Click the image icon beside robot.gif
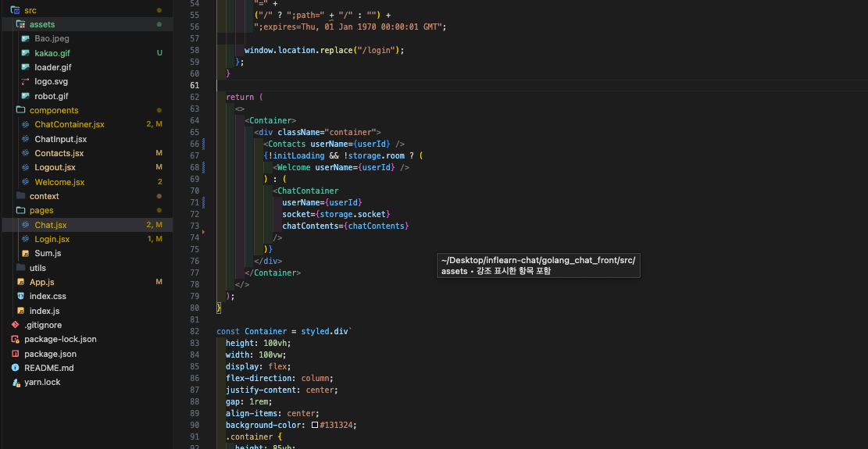This screenshot has width=868, height=449. click(x=25, y=96)
